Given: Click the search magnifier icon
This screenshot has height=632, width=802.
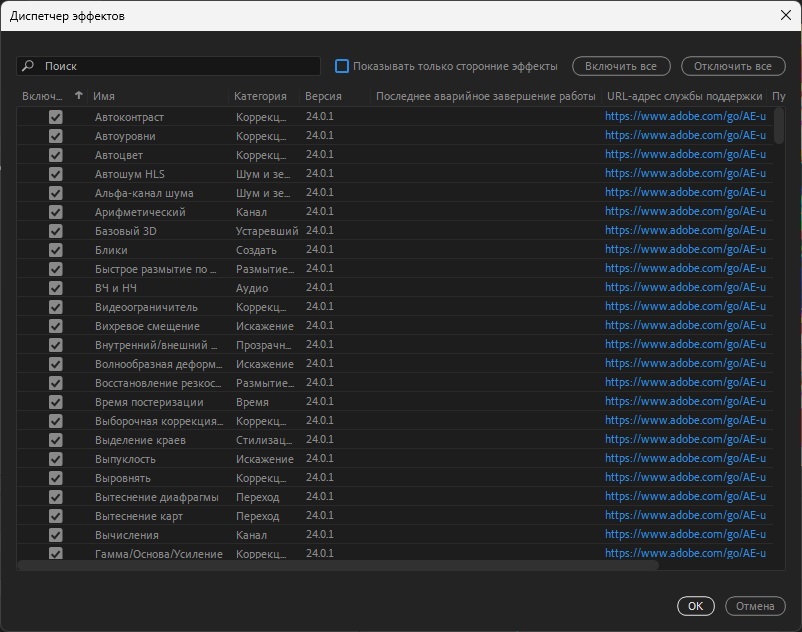Looking at the screenshot, I should [28, 66].
